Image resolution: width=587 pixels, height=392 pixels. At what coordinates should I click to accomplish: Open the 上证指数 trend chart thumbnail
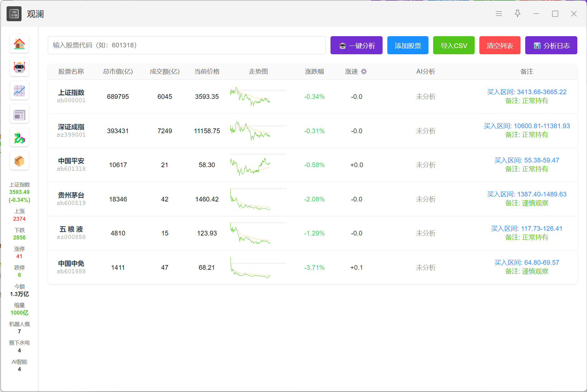(258, 97)
